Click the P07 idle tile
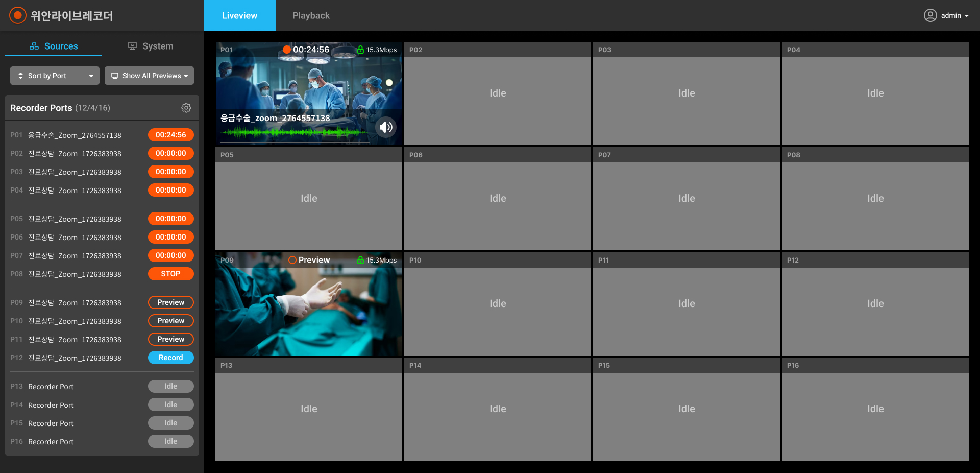Image resolution: width=980 pixels, height=473 pixels. (687, 199)
